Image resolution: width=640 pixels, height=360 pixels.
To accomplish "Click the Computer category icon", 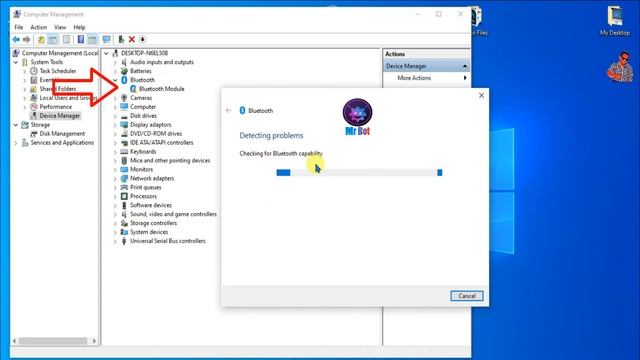I will coord(124,107).
